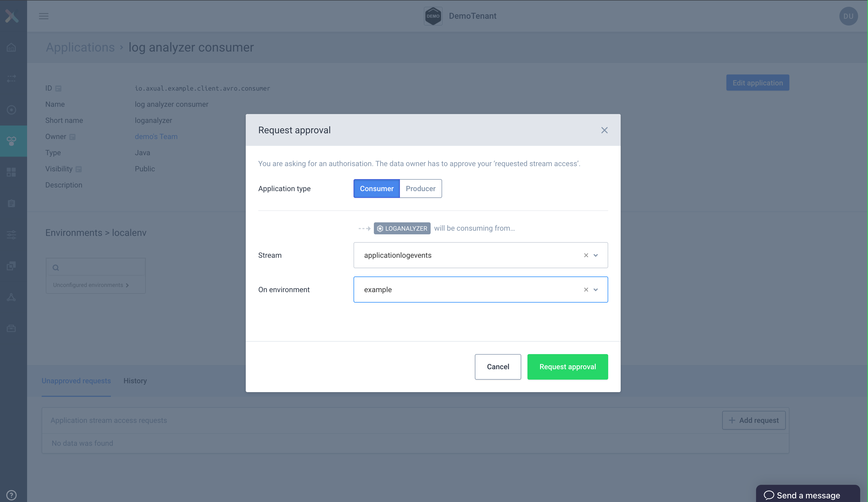This screenshot has width=868, height=502.
Task: Clear the Stream selection with the X
Action: [x=586, y=255]
